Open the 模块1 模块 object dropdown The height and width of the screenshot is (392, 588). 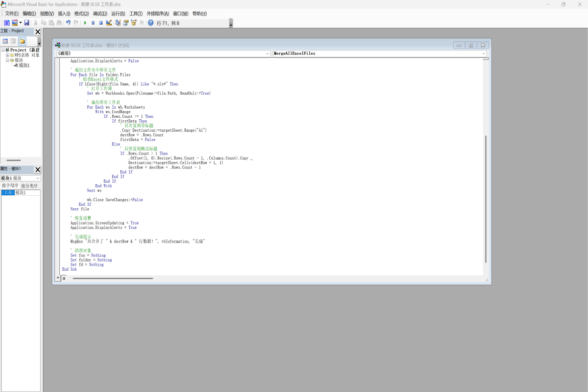(x=20, y=178)
